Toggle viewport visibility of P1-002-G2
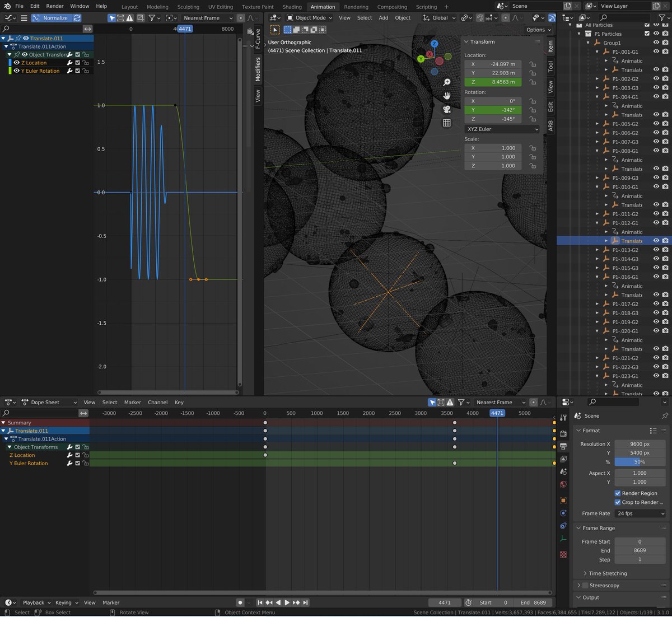Image resolution: width=672 pixels, height=617 pixels. pos(656,79)
